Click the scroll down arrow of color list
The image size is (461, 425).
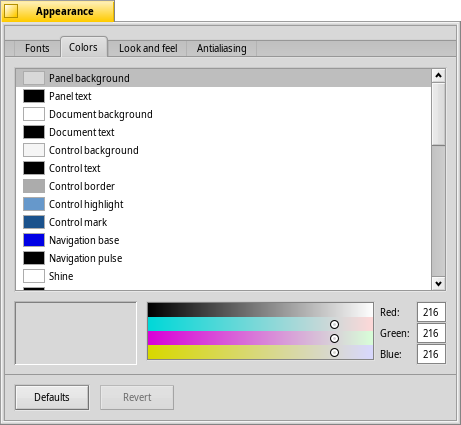pos(438,284)
